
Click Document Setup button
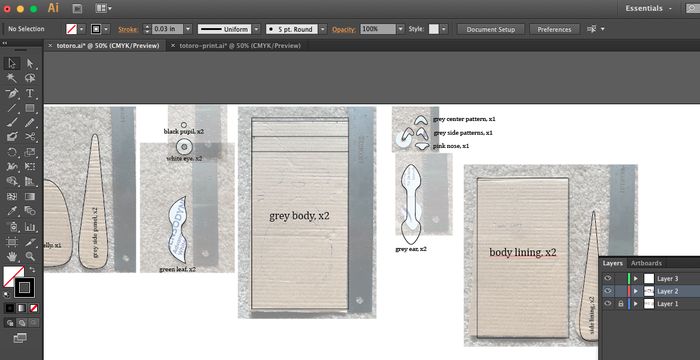tap(490, 29)
